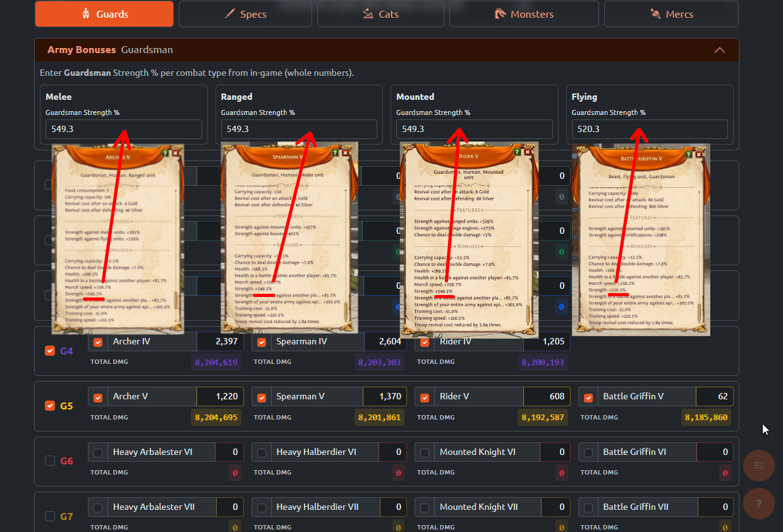This screenshot has height=532, width=783.
Task: Switch to the Monsters tab
Action: [x=524, y=14]
